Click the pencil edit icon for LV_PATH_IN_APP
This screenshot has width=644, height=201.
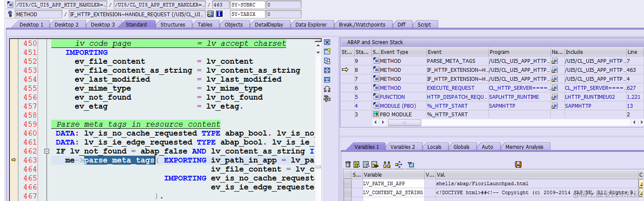(x=641, y=183)
